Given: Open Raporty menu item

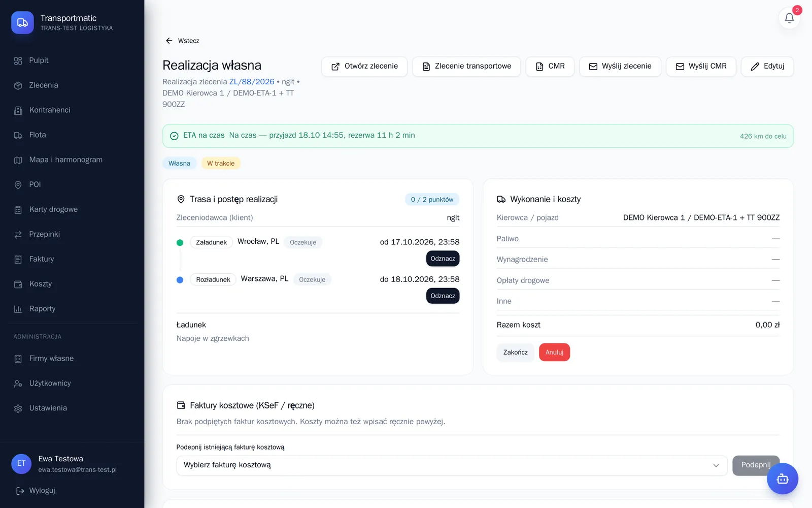Looking at the screenshot, I should pyautogui.click(x=72, y=309).
